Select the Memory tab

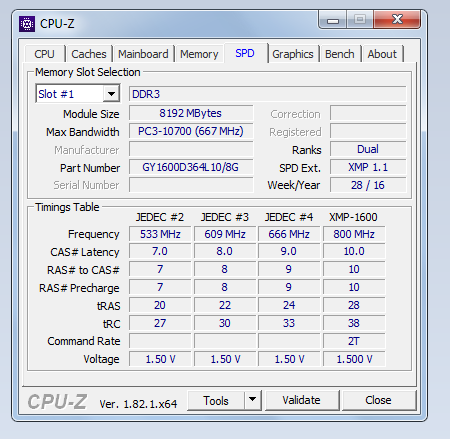(199, 54)
